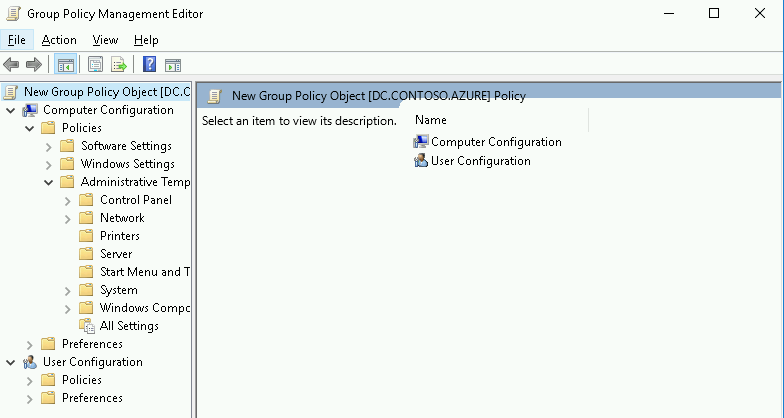Screen dimensions: 784x418
Task: Expand Policies under User Configuration
Action: 30,380
